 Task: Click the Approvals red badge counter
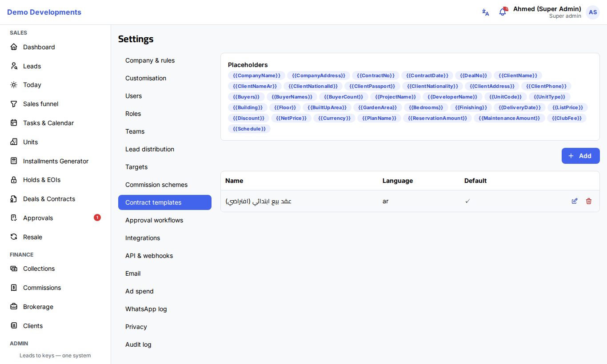tap(97, 218)
